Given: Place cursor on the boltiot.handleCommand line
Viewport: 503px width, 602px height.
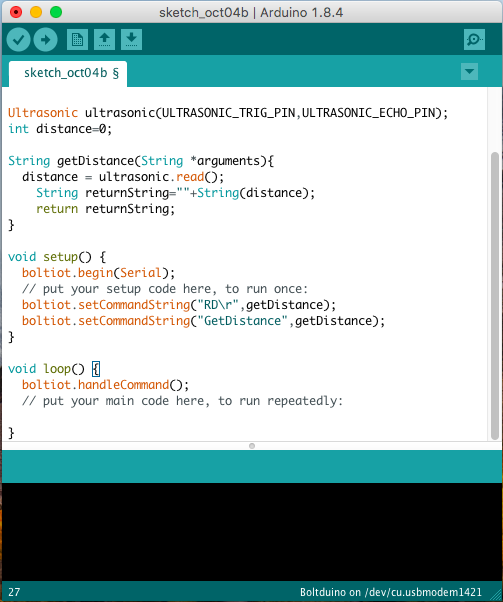Looking at the screenshot, I should (106, 385).
